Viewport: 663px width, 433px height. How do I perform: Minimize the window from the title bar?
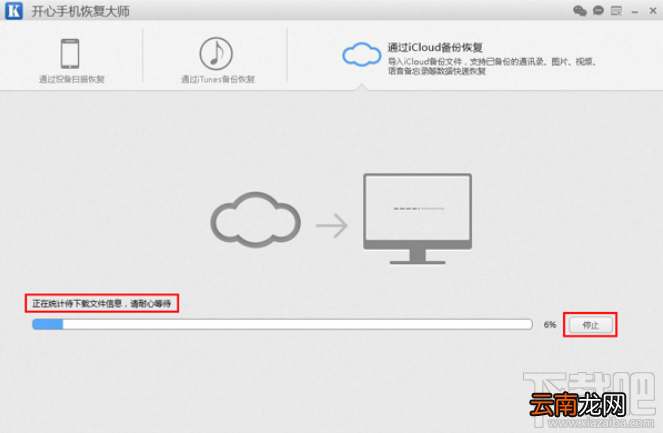click(x=635, y=12)
